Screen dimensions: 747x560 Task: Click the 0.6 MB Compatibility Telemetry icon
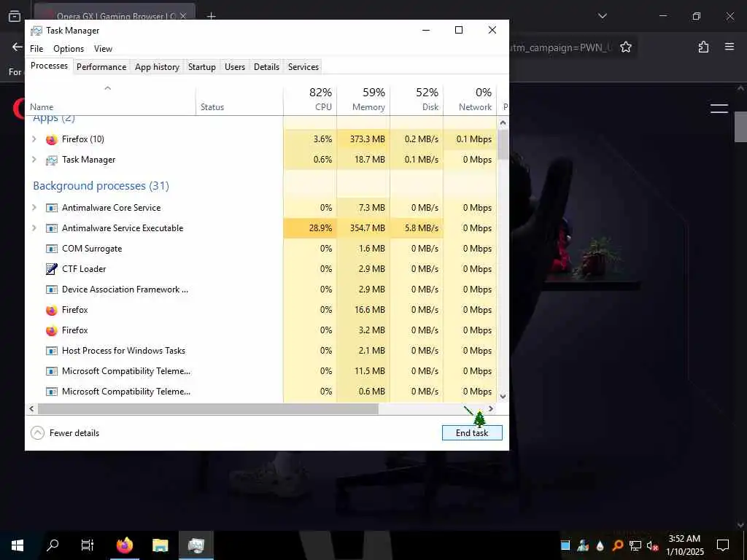tap(52, 392)
